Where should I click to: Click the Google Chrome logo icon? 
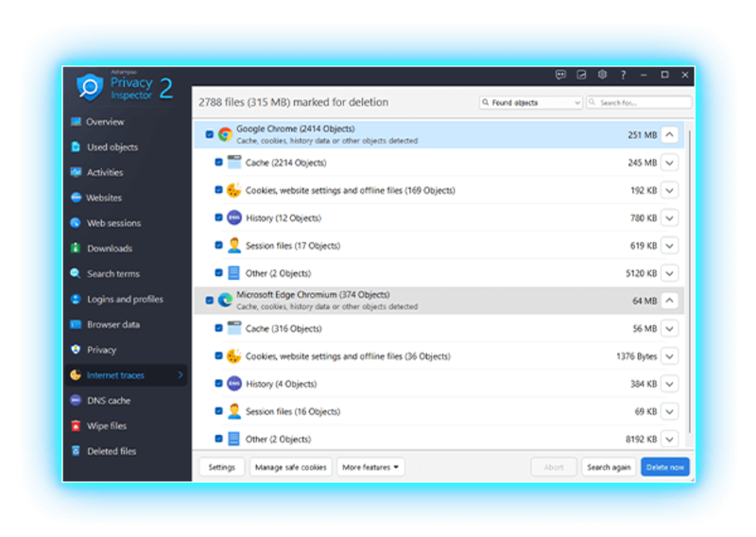225,134
